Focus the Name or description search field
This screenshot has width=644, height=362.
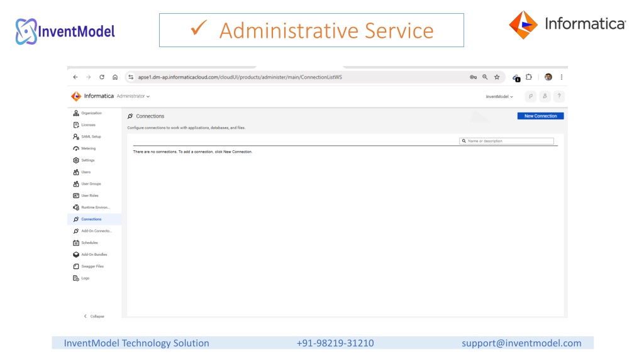[506, 141]
